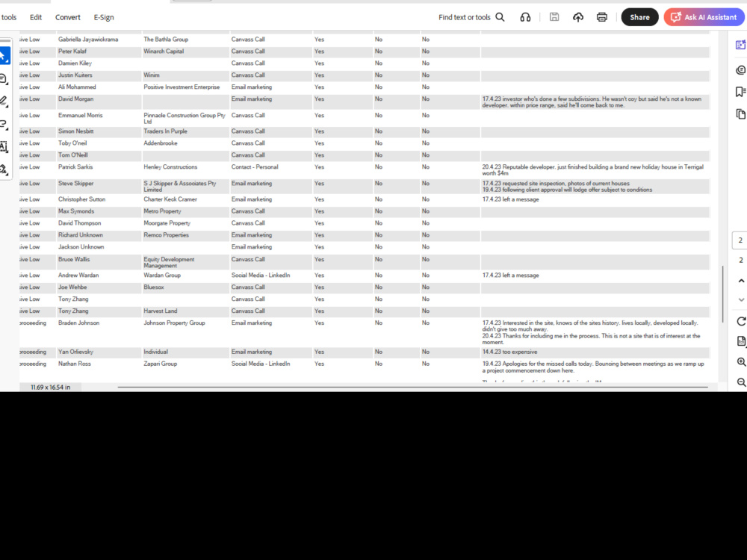The image size is (747, 560).
Task: Click the Justin Kuiters name cell
Action: (75, 75)
